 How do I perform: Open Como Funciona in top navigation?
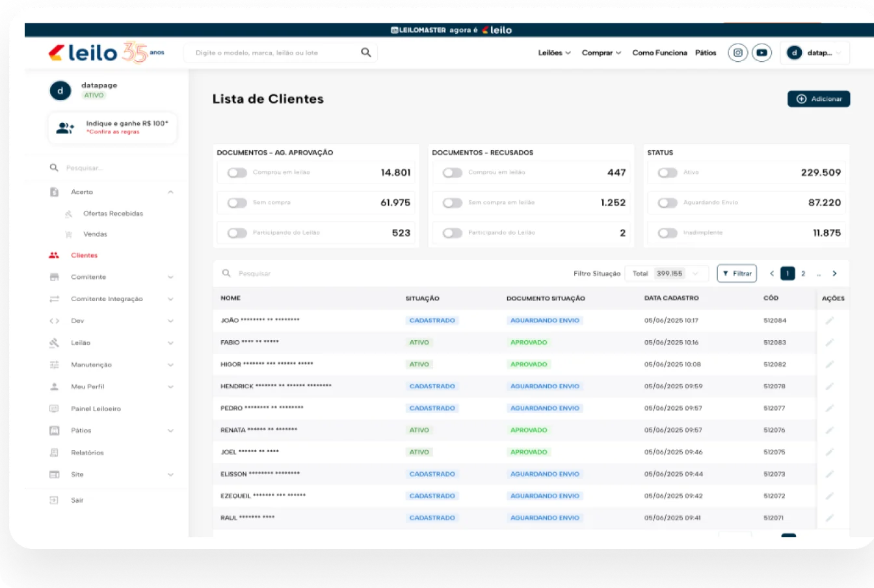click(659, 53)
